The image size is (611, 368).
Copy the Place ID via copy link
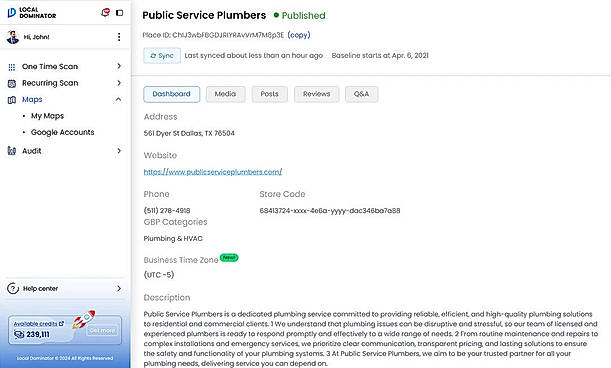click(x=299, y=35)
